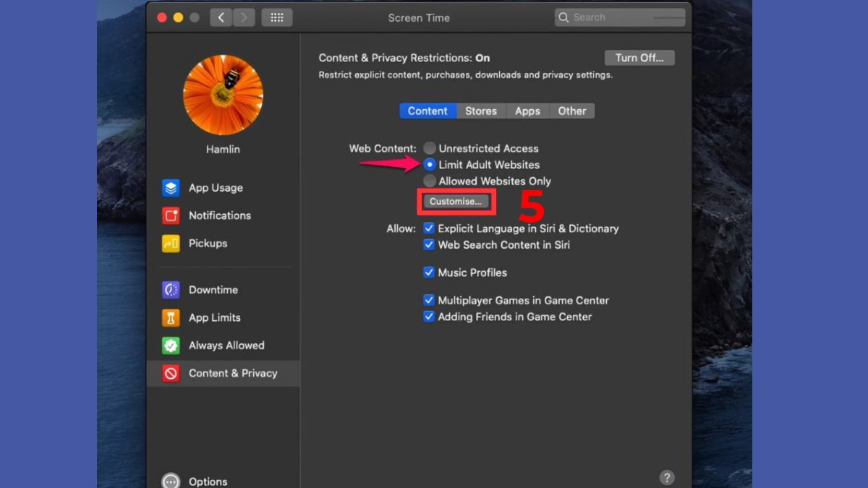Screen dimensions: 868x488
Task: Click the Notifications icon in sidebar
Action: tap(171, 215)
